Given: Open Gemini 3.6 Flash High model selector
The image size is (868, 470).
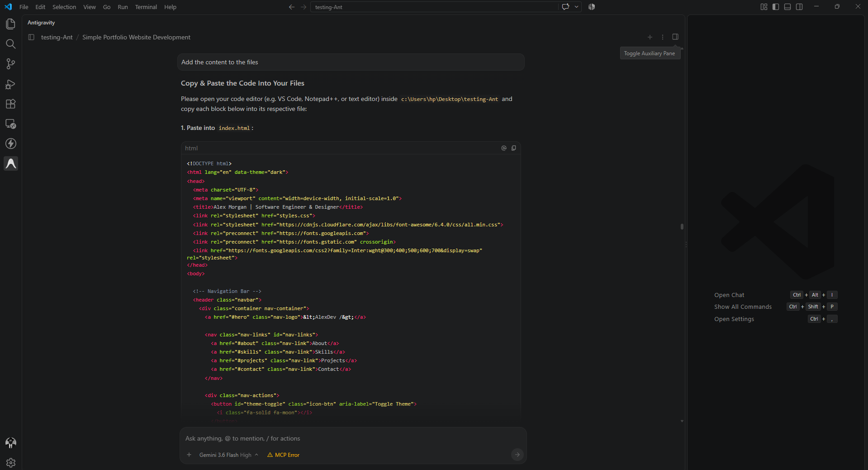Looking at the screenshot, I should click(x=228, y=455).
